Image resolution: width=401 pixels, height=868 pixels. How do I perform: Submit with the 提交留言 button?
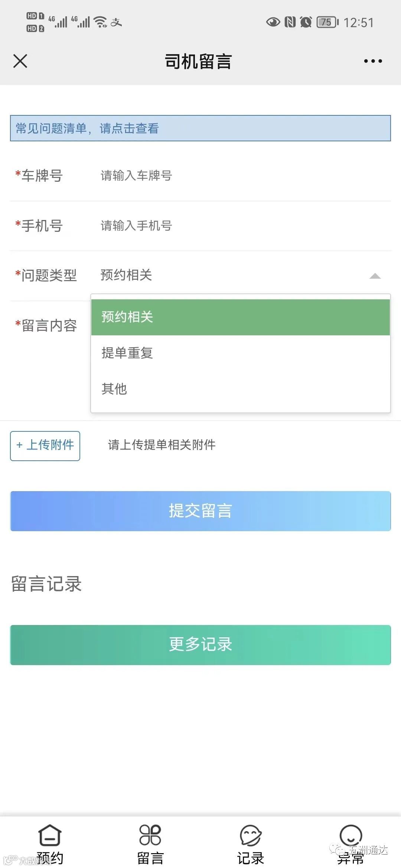(200, 511)
